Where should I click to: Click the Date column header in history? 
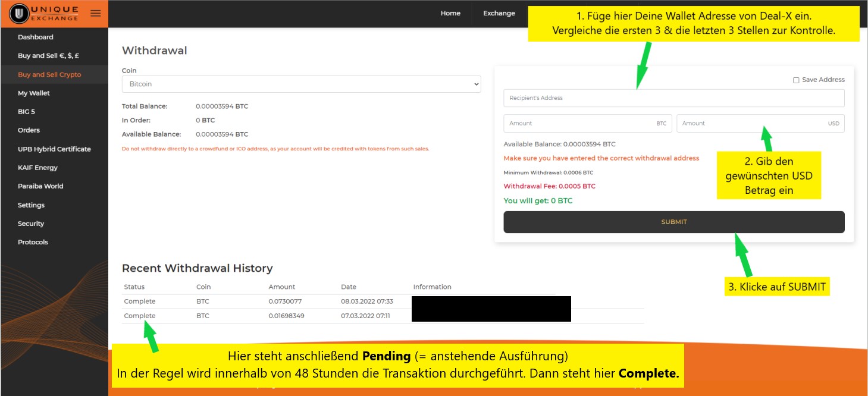[349, 287]
